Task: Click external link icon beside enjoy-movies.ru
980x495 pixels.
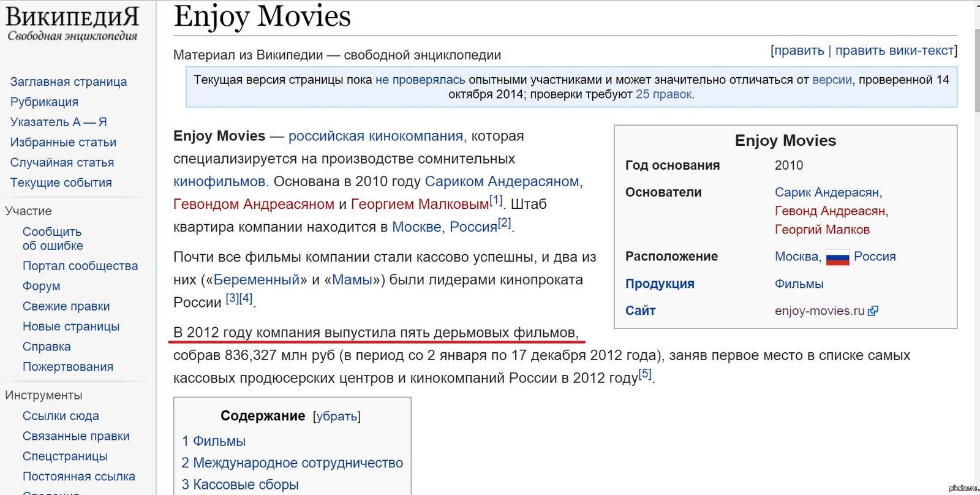Action: pyautogui.click(x=873, y=311)
